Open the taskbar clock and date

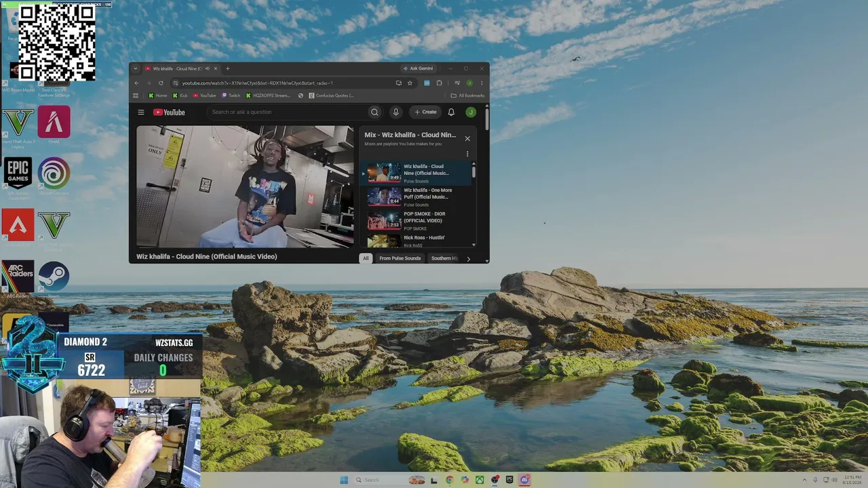852,480
